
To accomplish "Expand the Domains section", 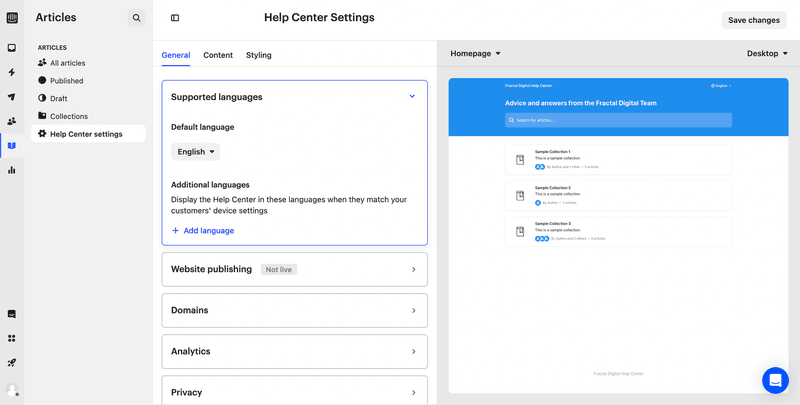I will pos(413,311).
